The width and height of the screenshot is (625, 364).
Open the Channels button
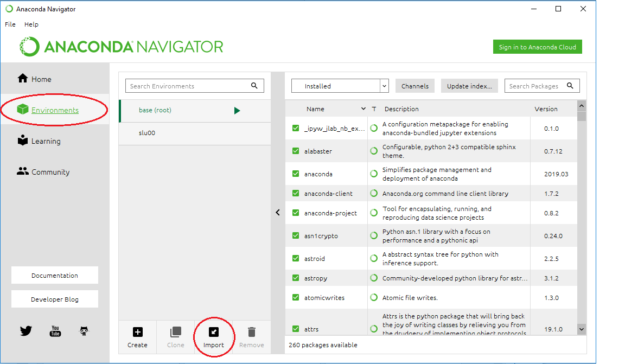[415, 86]
